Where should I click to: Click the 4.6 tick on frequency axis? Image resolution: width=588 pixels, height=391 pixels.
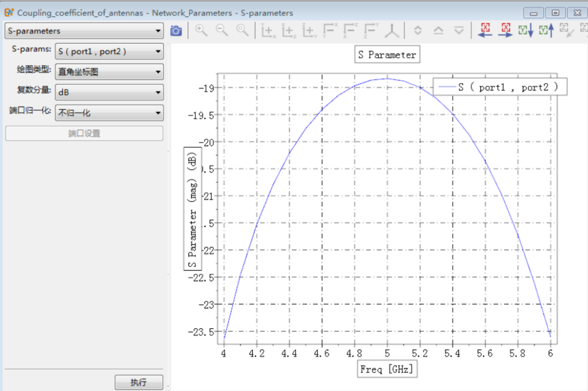pos(321,353)
